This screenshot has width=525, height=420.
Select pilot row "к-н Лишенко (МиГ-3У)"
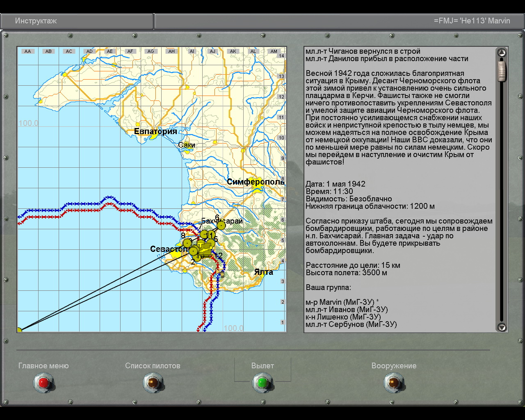pos(343,317)
